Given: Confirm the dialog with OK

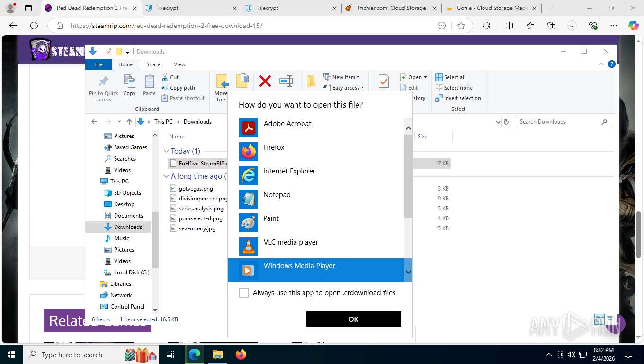Looking at the screenshot, I should click(x=354, y=319).
